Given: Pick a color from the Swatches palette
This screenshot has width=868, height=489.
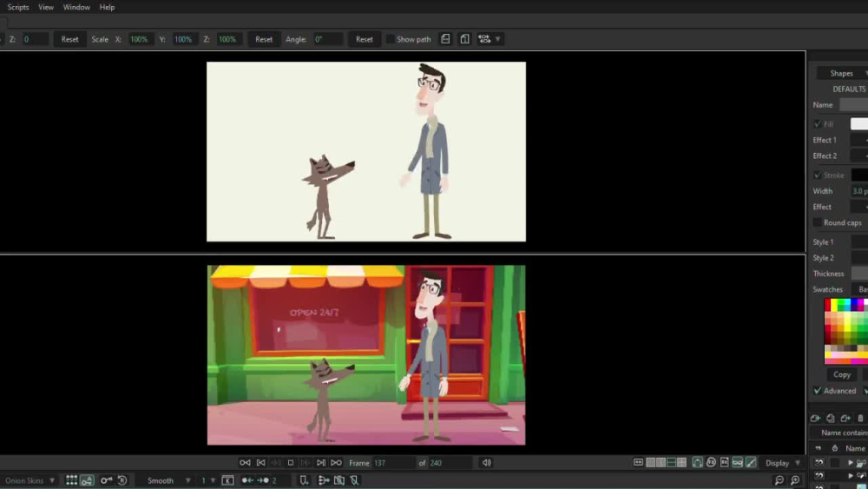Looking at the screenshot, I should (x=845, y=331).
